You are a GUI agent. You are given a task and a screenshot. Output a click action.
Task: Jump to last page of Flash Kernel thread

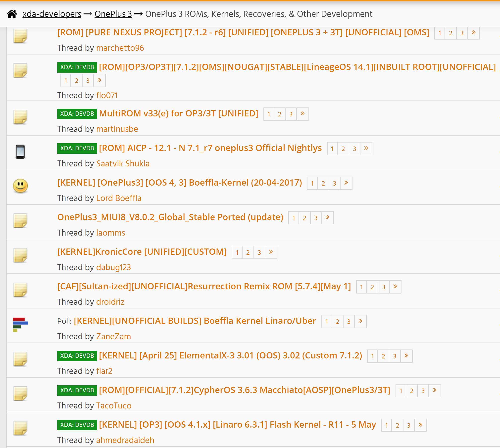[x=420, y=425]
